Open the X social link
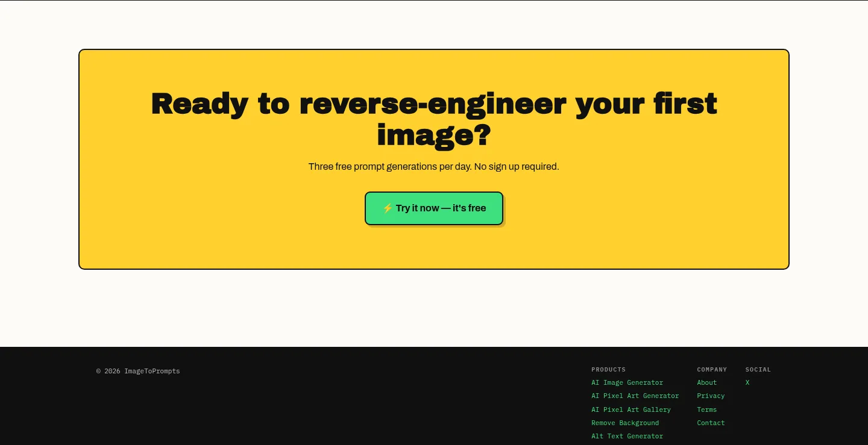This screenshot has height=445, width=868. (747, 382)
